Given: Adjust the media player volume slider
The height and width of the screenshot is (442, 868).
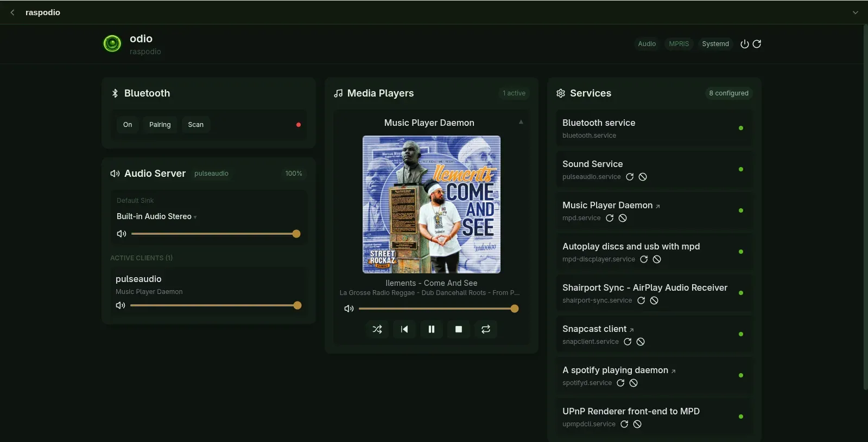Looking at the screenshot, I should click(x=439, y=309).
